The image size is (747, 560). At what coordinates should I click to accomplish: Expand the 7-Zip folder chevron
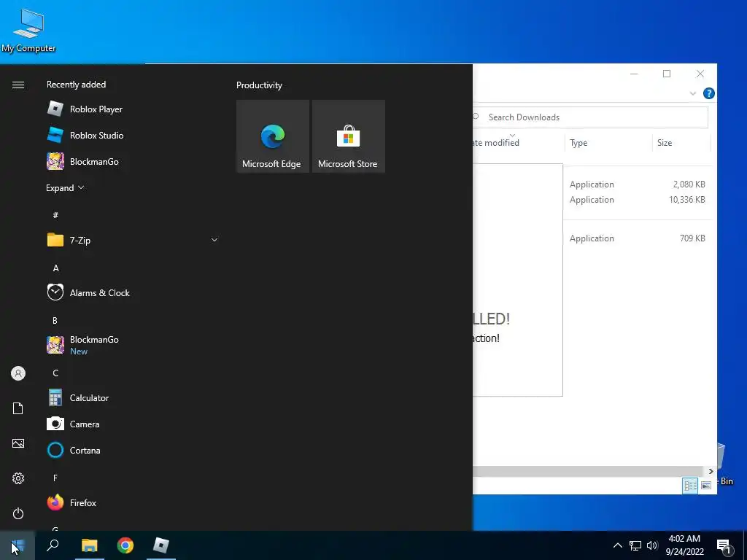pos(214,240)
